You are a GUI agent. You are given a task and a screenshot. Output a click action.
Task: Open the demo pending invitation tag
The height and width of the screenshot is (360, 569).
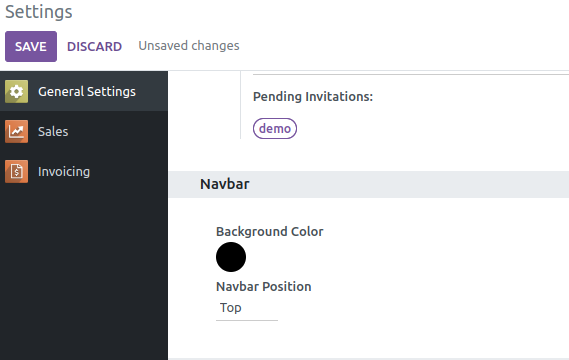[x=275, y=128]
